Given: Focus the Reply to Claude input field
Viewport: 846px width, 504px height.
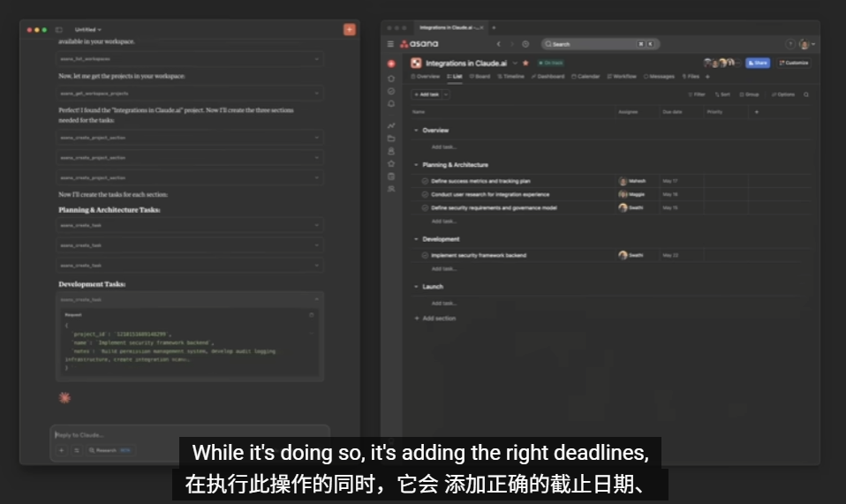Looking at the screenshot, I should pos(189,435).
